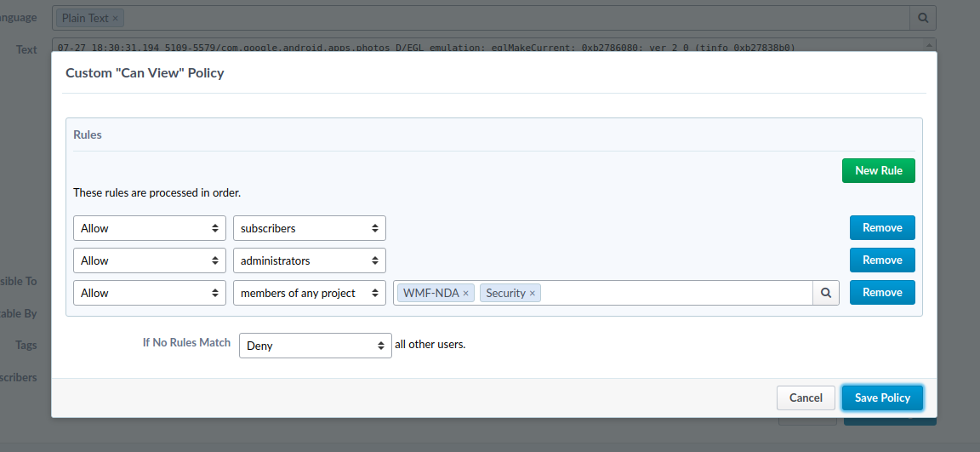Open the Allow dropdown for project members rule
The height and width of the screenshot is (452, 980).
point(150,293)
